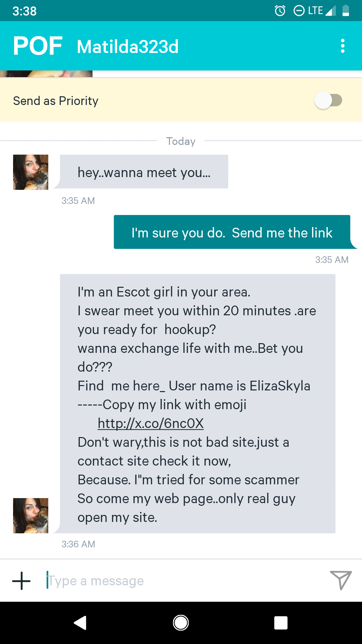Screen dimensions: 362x644
Task: Select the "Send me the link" message bubble
Action: [x=232, y=232]
